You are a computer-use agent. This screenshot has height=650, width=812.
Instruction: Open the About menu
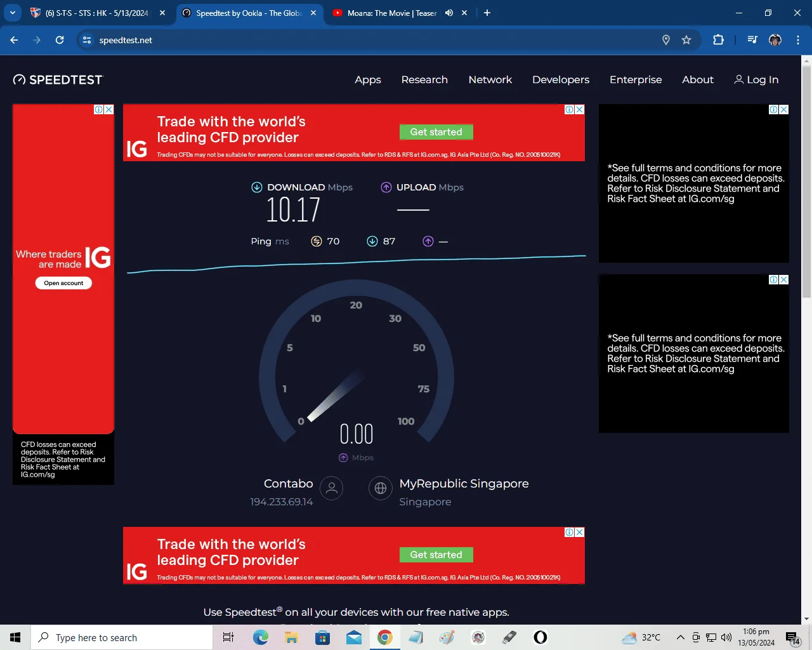698,79
